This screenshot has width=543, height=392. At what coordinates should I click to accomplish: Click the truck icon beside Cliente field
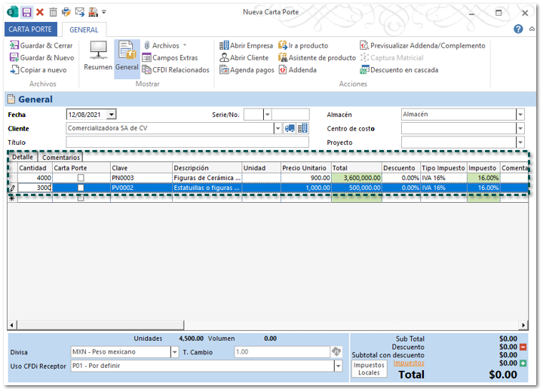point(290,128)
